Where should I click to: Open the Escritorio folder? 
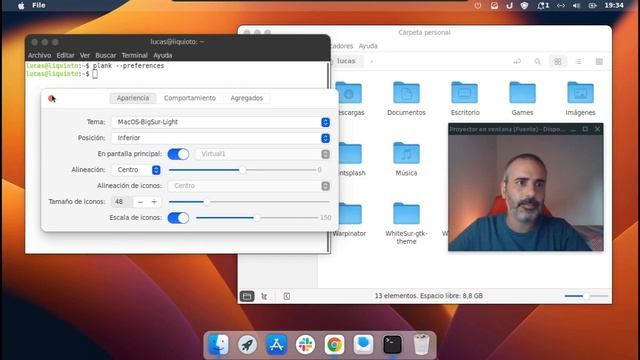point(465,98)
